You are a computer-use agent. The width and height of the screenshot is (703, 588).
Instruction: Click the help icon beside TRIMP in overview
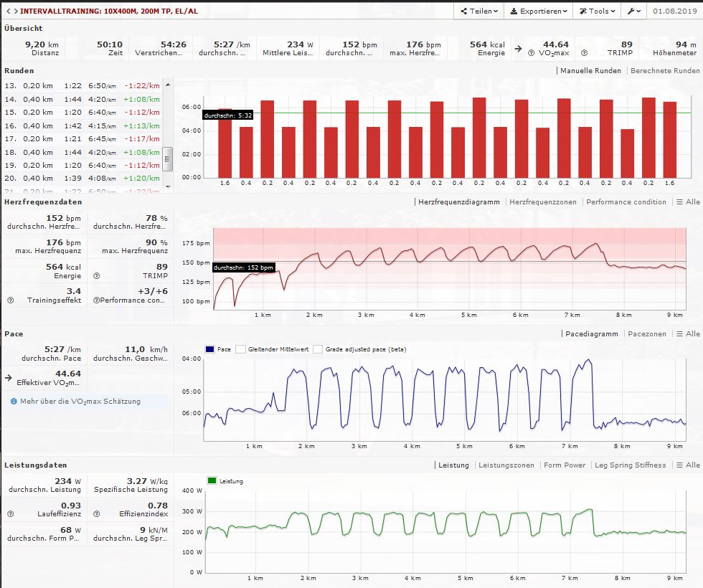pos(584,52)
